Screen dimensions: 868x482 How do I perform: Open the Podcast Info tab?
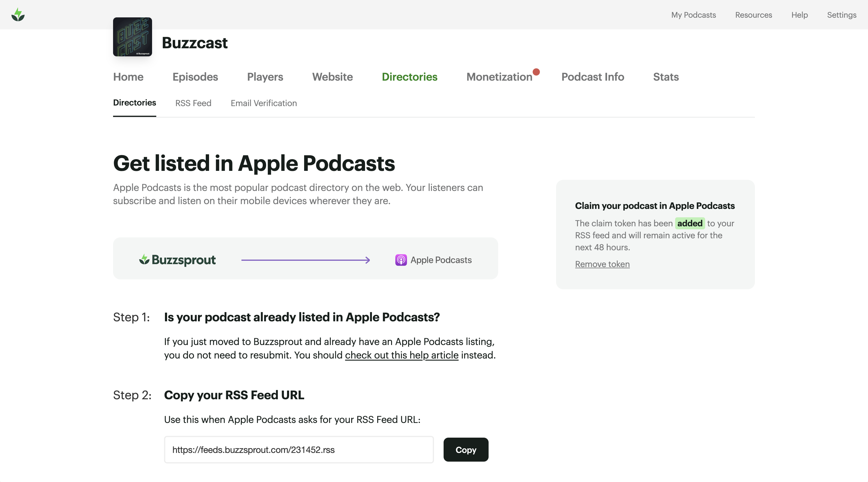[592, 77]
